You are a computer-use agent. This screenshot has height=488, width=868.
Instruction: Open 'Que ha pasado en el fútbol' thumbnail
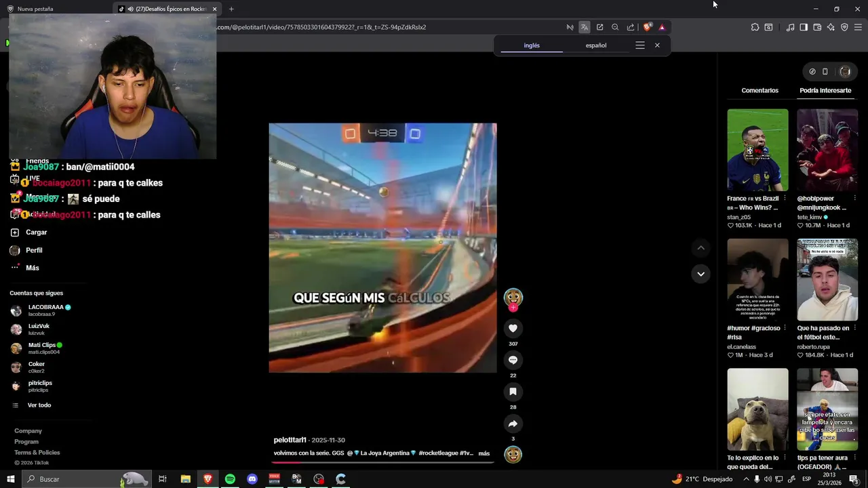827,279
